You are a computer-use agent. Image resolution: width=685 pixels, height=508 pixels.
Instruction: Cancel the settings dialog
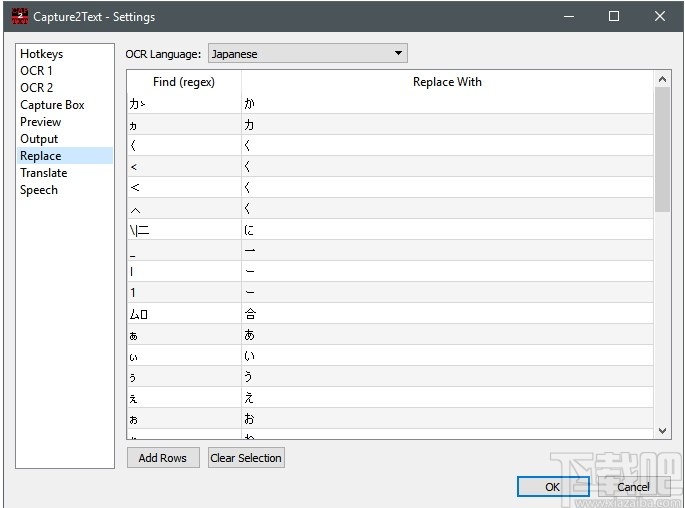[633, 487]
